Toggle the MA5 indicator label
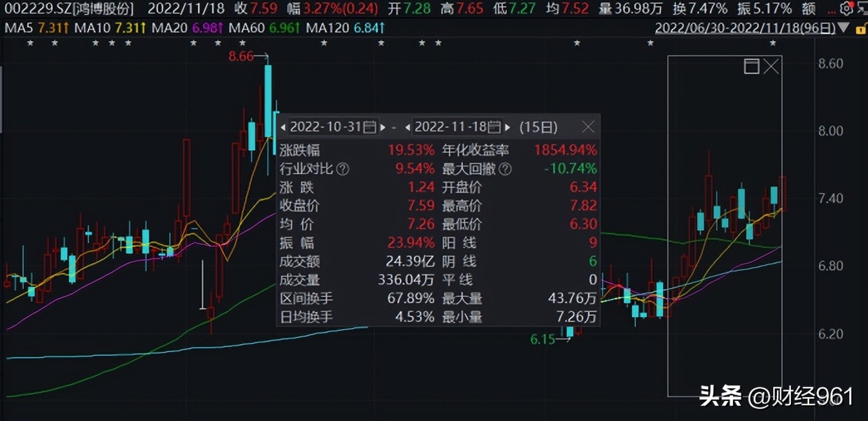This screenshot has width=868, height=421. 19,28
